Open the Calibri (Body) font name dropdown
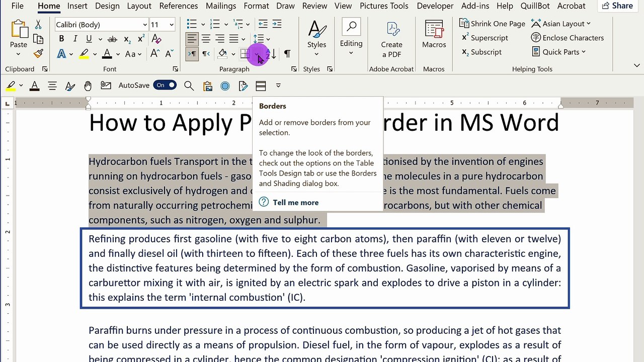 click(145, 25)
